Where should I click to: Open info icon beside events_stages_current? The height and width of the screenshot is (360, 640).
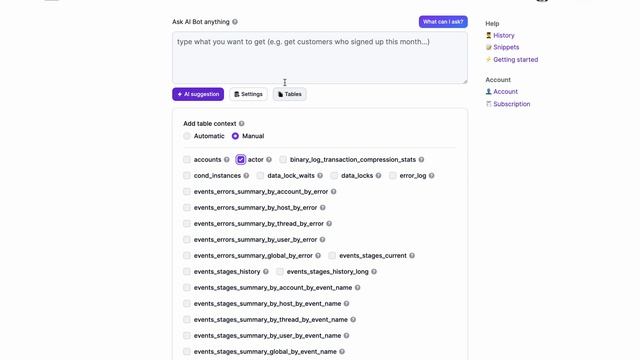(412, 256)
